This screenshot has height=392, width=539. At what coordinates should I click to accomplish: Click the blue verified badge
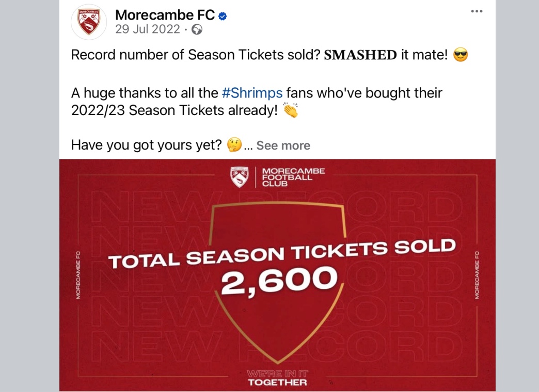(223, 16)
